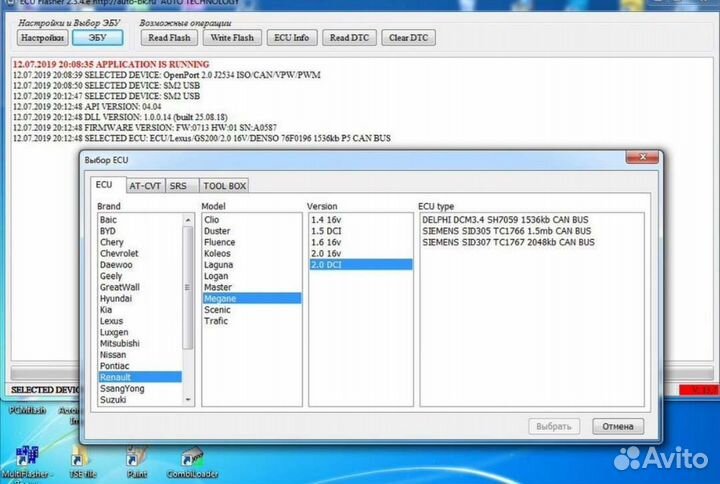
Task: Click the ЭБУ button
Action: point(97,38)
